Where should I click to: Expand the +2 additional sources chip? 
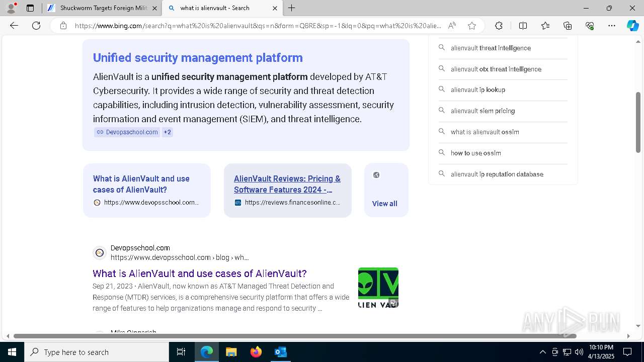[x=168, y=132]
